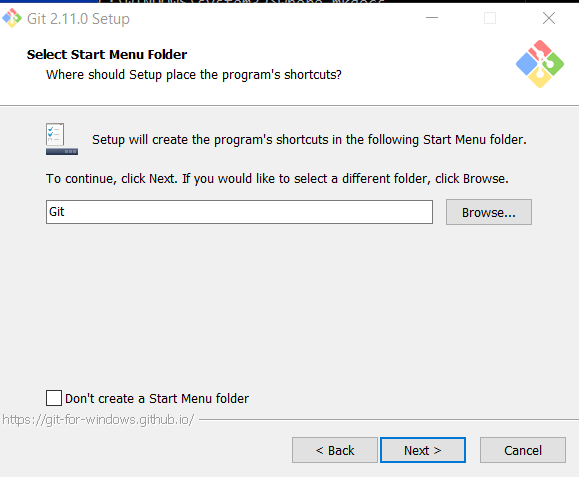Click the "Git 2.11.0 Setup" title text
The width and height of the screenshot is (579, 477).
[x=78, y=19]
